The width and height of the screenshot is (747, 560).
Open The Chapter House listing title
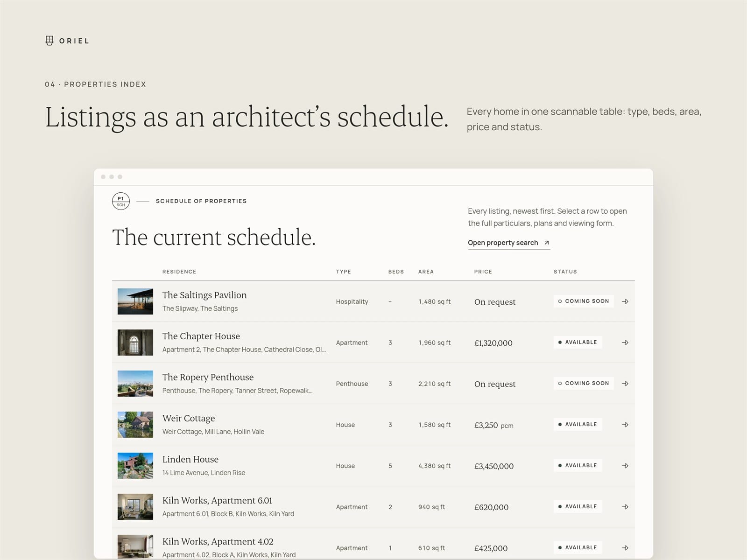pos(201,336)
